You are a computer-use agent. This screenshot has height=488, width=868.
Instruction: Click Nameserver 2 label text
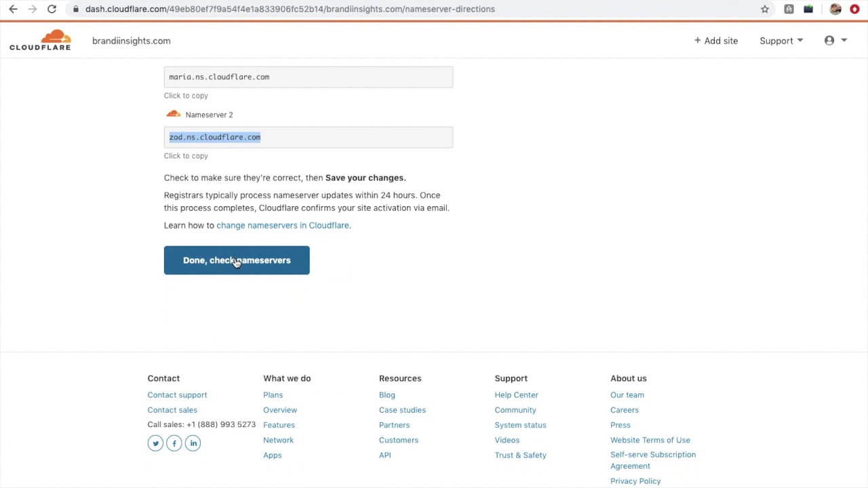pyautogui.click(x=209, y=115)
